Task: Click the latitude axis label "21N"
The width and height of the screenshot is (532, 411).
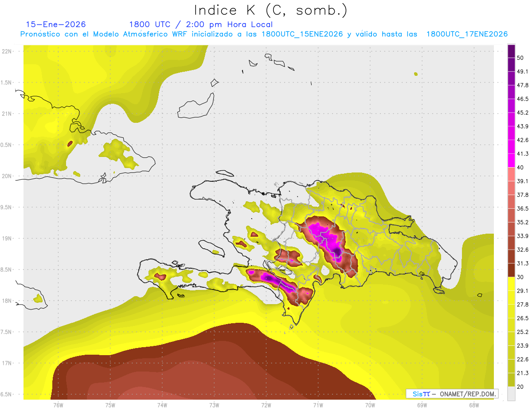Action: pos(7,114)
